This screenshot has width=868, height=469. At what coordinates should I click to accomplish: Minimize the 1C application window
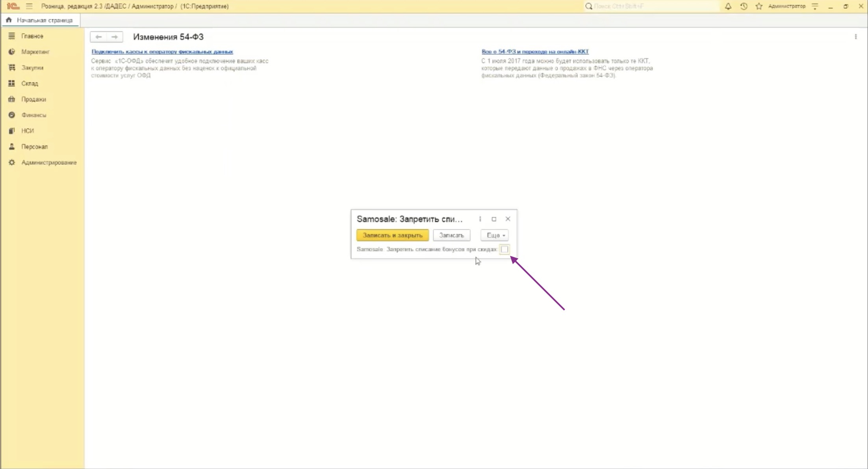[x=830, y=6]
